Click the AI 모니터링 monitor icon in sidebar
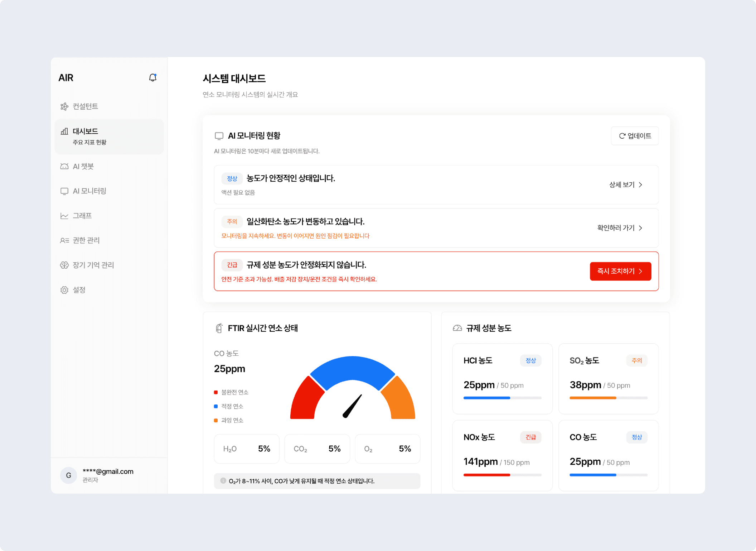 (x=64, y=191)
